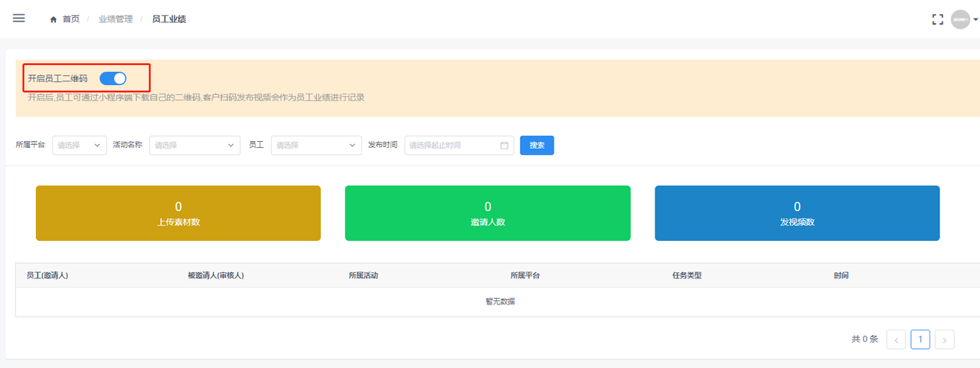Viewport: 980px width, 368px height.
Task: Click the 任务类型 table column header
Action: point(687,275)
